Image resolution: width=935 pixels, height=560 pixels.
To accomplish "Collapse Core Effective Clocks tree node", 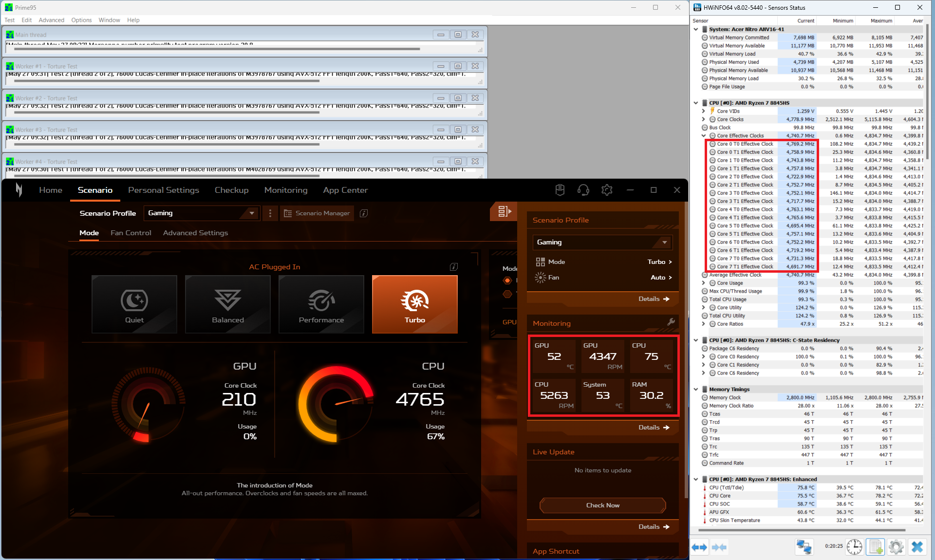I will [x=704, y=136].
